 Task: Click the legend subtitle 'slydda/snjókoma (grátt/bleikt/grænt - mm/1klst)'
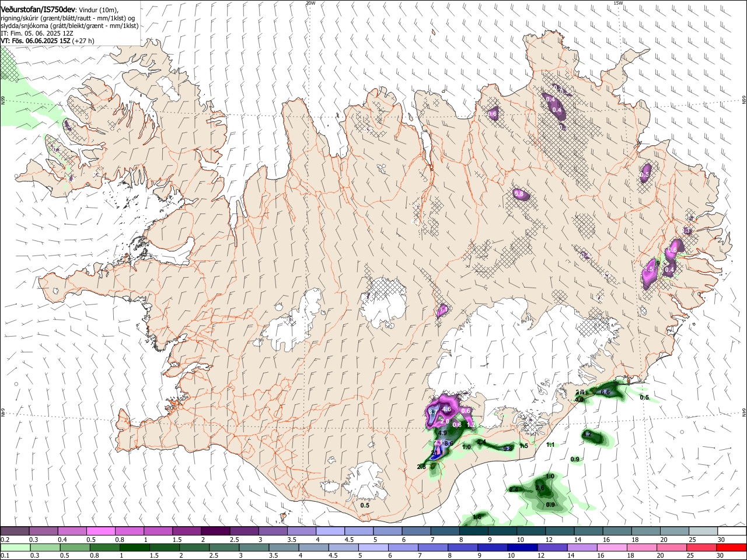pos(69,26)
